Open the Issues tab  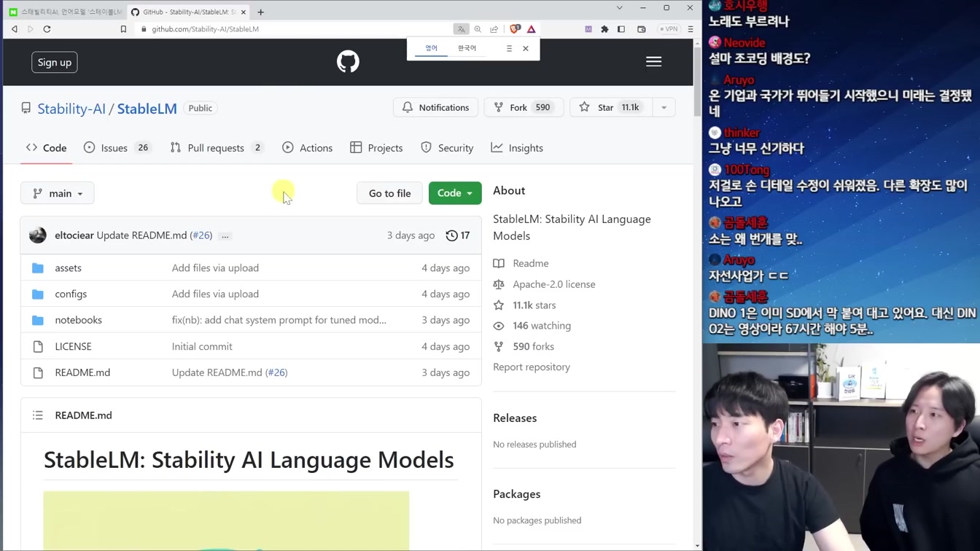coord(117,148)
